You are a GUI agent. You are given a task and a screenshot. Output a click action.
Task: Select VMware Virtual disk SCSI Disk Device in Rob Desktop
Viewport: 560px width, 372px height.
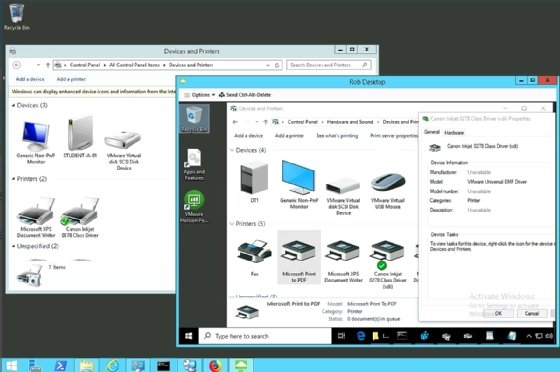tap(343, 196)
